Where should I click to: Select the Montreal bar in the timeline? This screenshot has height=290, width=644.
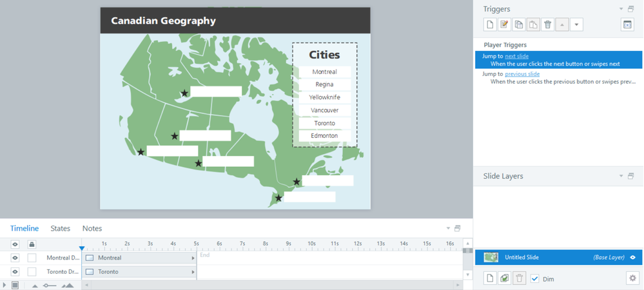pyautogui.click(x=139, y=258)
